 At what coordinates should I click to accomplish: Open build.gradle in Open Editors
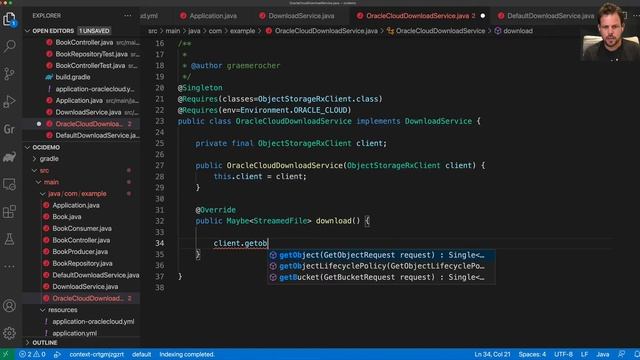(x=73, y=77)
